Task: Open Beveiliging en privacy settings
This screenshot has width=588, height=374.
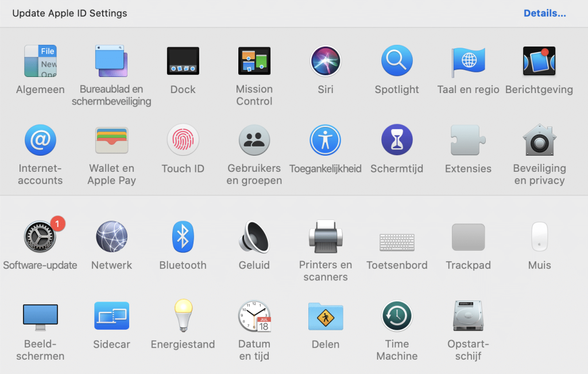Action: (539, 140)
